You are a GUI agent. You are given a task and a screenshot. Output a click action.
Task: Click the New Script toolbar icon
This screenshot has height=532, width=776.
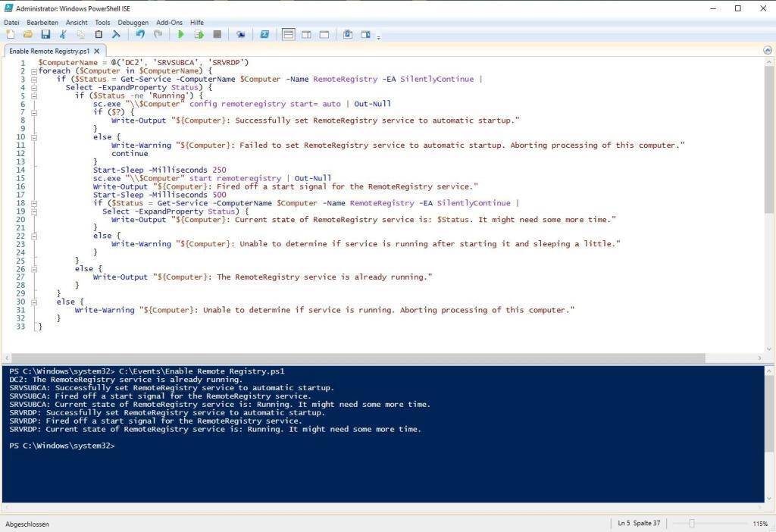pos(11,34)
